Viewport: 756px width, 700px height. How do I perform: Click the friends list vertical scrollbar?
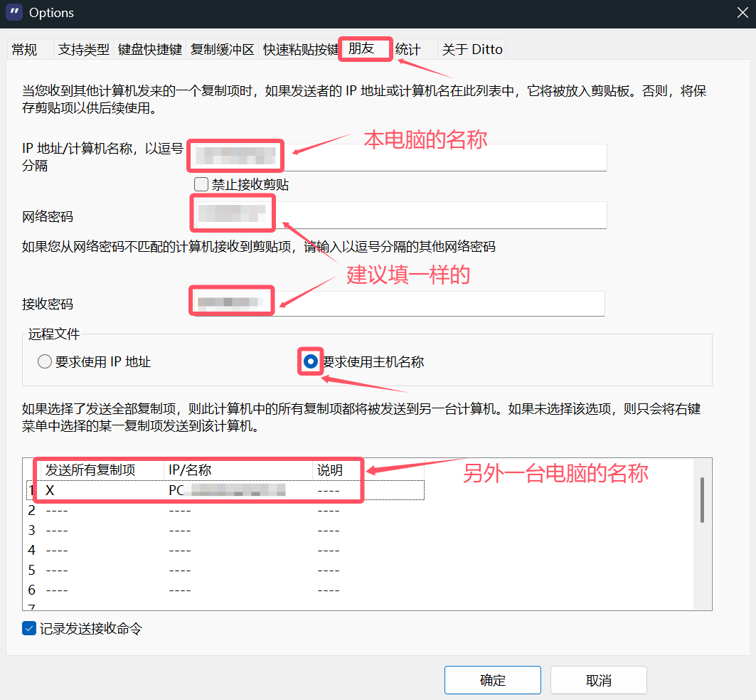pos(703,501)
